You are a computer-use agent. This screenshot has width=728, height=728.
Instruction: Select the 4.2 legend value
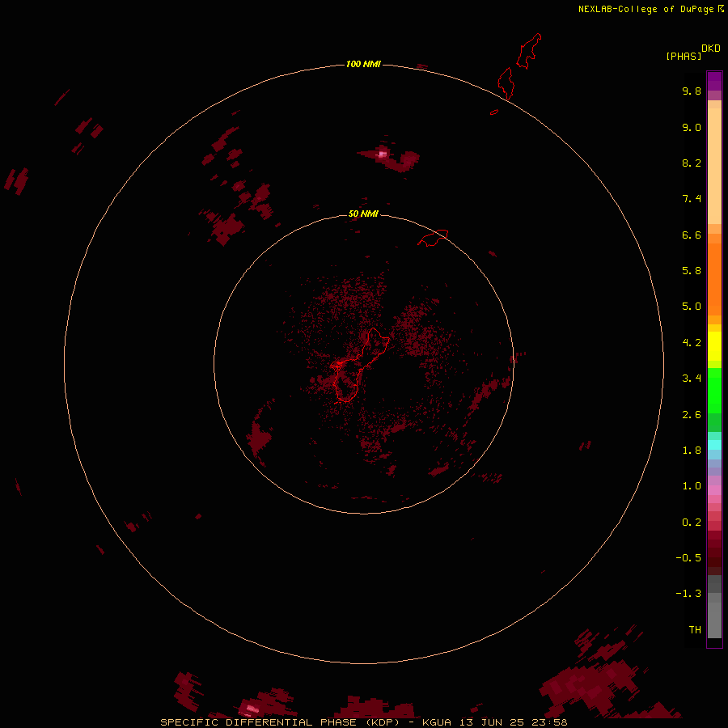[x=692, y=343]
